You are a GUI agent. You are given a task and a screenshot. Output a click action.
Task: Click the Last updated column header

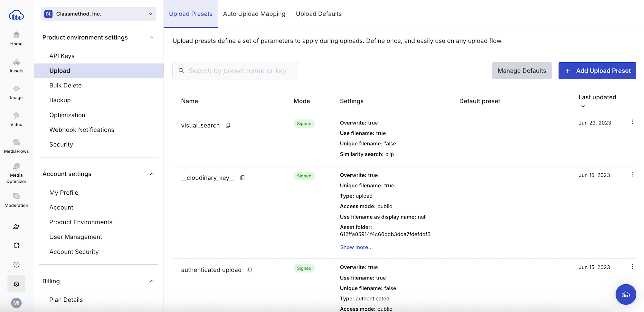point(597,97)
